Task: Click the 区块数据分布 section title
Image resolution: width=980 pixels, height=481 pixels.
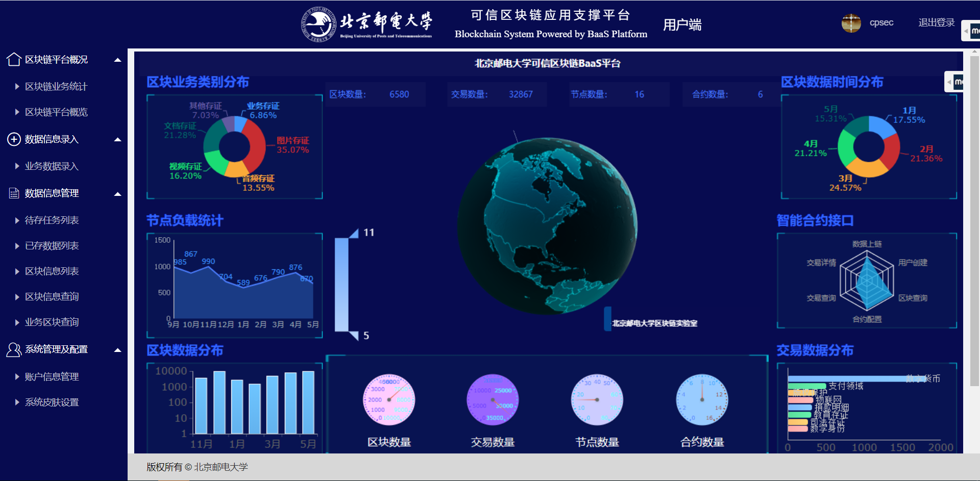Action: click(x=185, y=350)
